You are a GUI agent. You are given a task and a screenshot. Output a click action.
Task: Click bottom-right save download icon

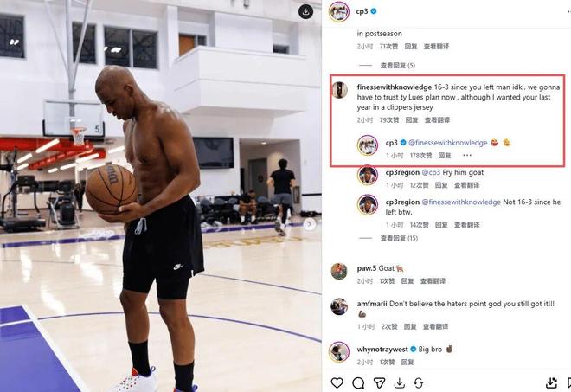click(551, 382)
